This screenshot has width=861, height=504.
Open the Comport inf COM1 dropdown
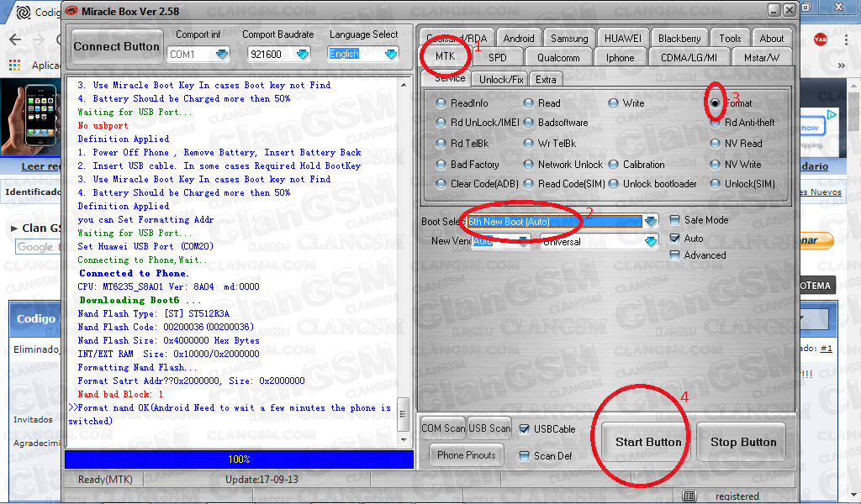tap(222, 54)
